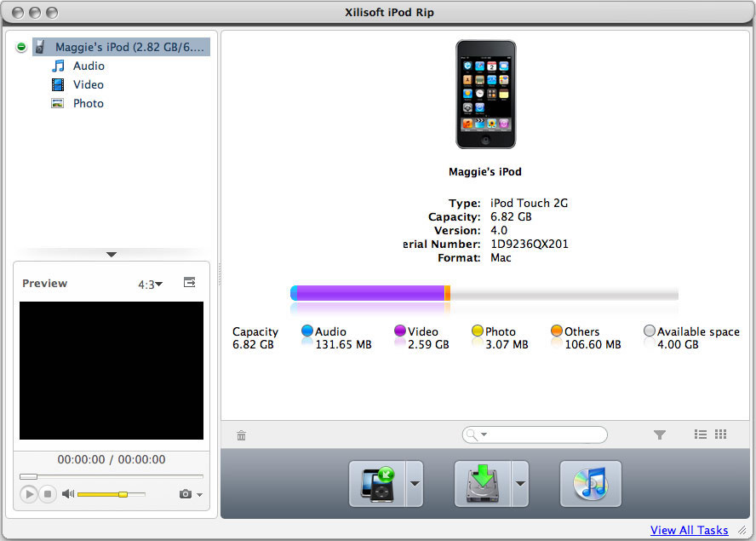Open the Video category

(88, 84)
